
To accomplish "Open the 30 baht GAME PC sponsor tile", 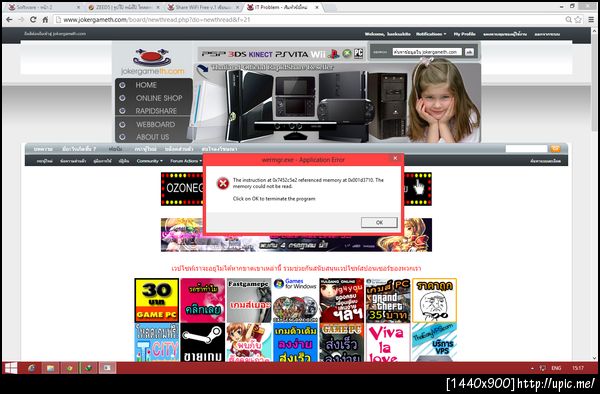I will point(157,300).
